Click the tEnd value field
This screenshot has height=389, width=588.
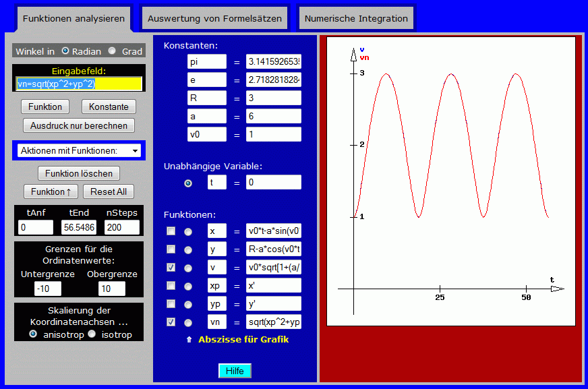tap(79, 228)
